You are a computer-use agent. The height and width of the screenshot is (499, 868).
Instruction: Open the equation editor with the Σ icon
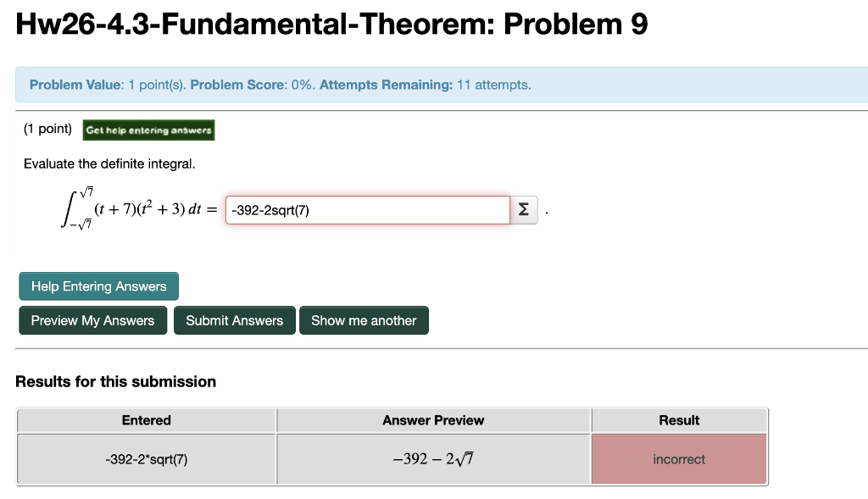coord(522,209)
